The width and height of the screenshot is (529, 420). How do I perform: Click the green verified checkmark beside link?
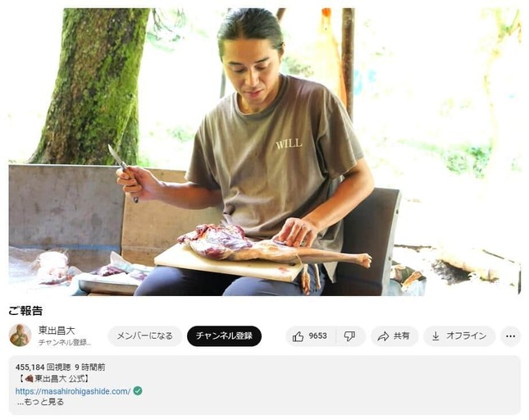tap(138, 391)
